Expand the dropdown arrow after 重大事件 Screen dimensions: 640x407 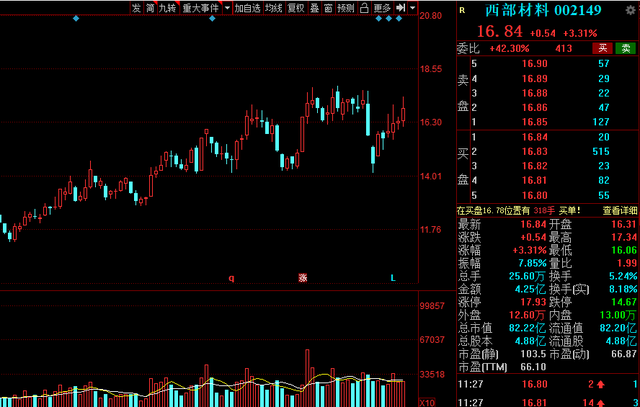pos(227,8)
